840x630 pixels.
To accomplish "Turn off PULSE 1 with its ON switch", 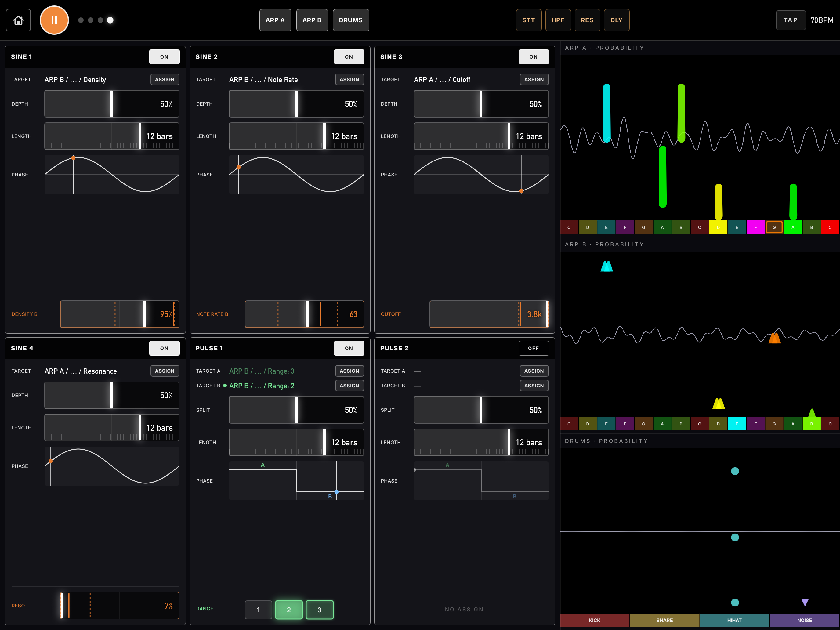I will click(349, 348).
